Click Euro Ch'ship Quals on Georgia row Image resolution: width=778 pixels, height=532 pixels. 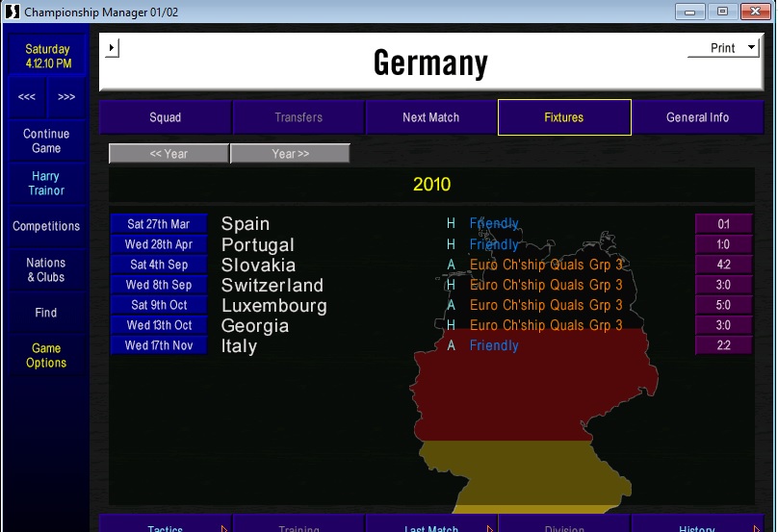(546, 325)
